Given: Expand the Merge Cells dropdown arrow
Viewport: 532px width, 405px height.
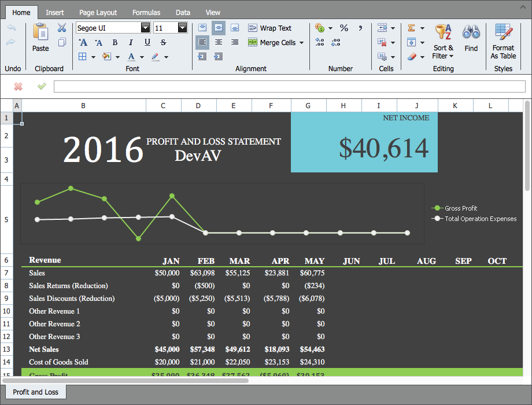Looking at the screenshot, I should 301,43.
